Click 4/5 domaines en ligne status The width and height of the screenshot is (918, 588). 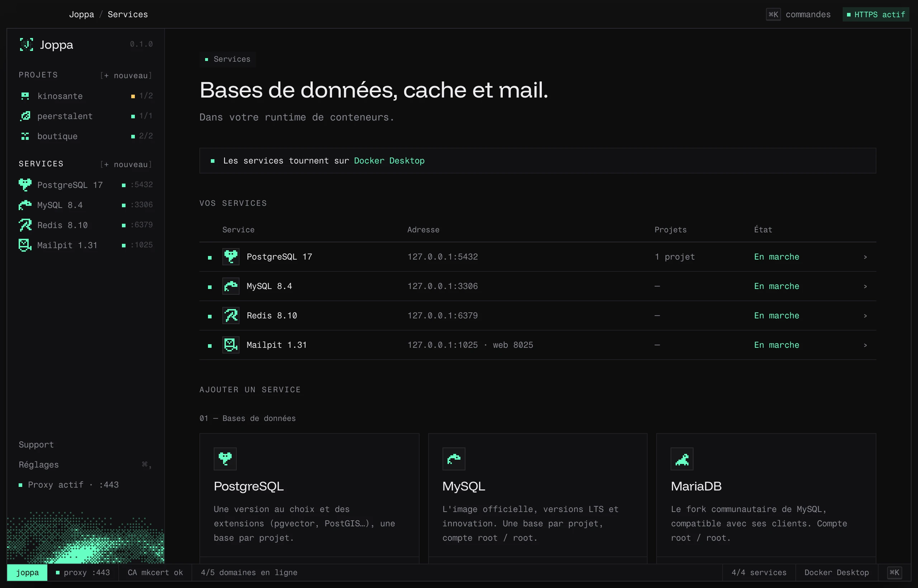pyautogui.click(x=249, y=572)
